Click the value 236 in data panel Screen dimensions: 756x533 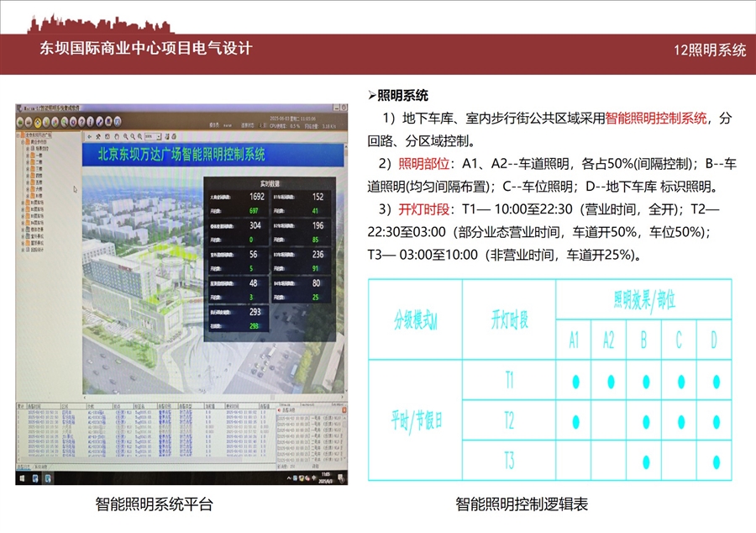(x=318, y=254)
